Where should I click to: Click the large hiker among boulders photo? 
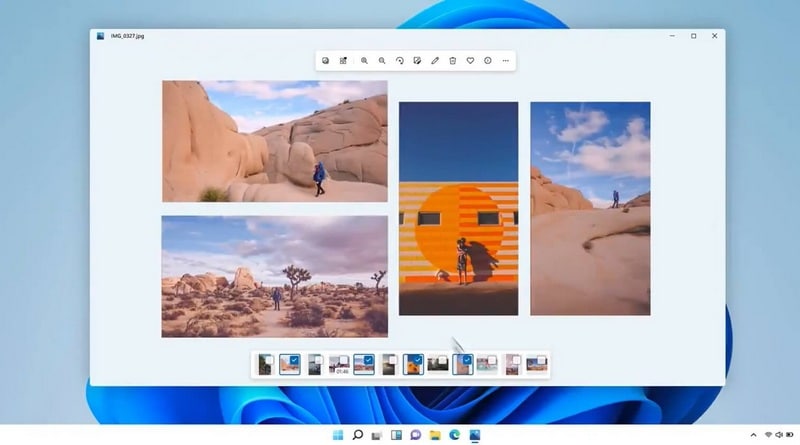(275, 141)
